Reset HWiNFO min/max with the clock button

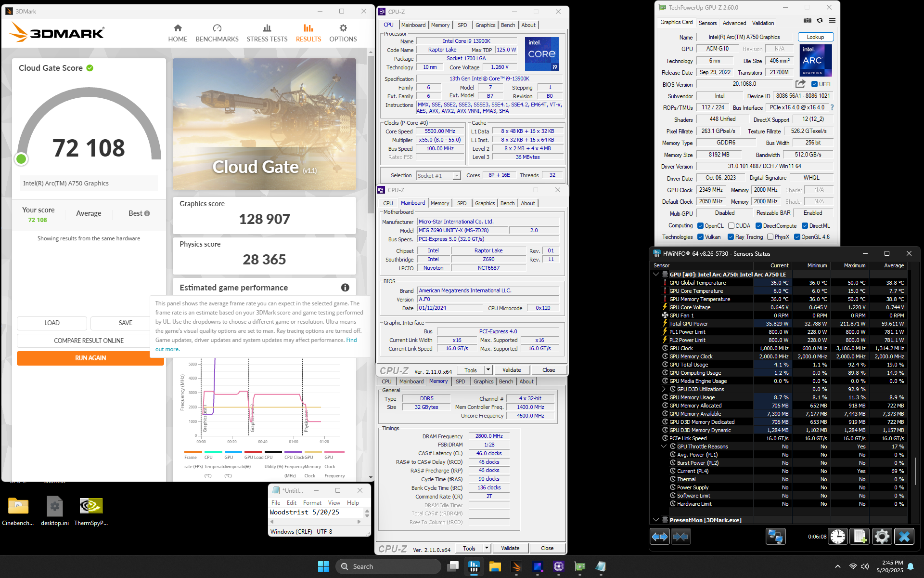[838, 537]
